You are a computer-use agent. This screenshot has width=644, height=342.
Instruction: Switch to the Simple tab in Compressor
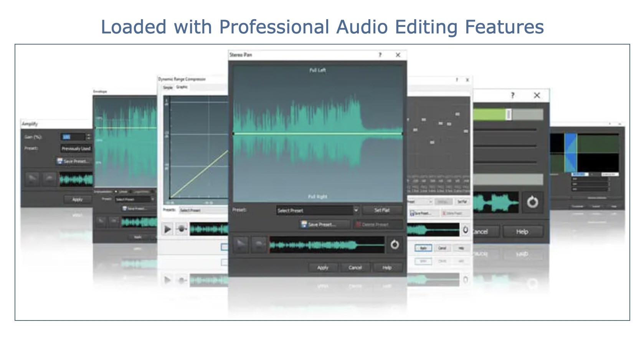[x=168, y=88]
